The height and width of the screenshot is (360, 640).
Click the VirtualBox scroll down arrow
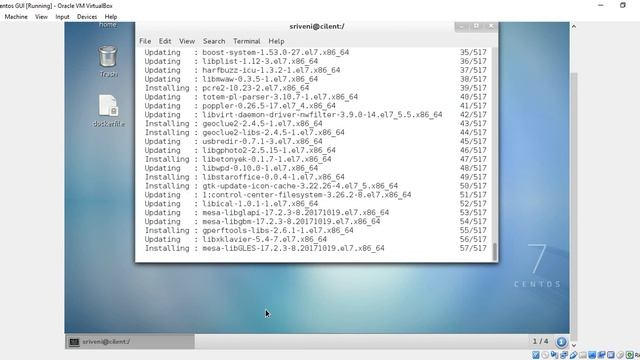pyautogui.click(x=574, y=345)
